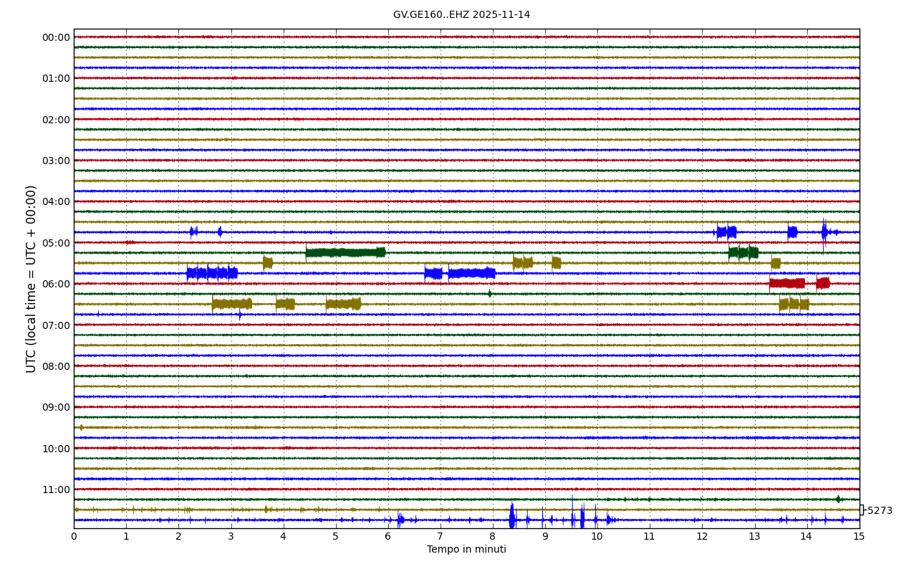Click the blue signal burst between minutes 7 and 8

pos(471,273)
